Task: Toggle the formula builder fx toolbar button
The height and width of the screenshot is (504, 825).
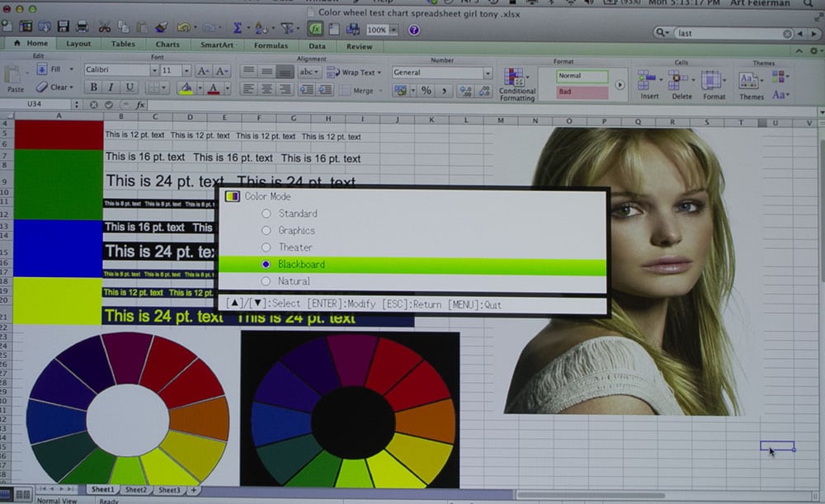Action: 315,29
